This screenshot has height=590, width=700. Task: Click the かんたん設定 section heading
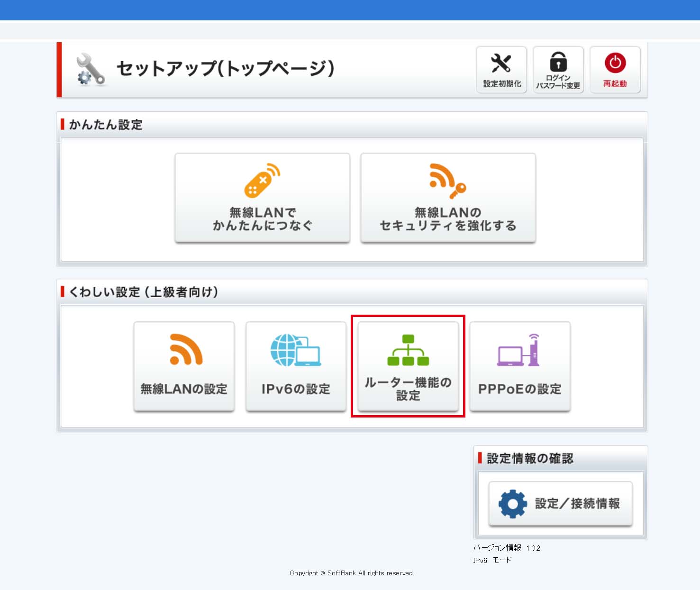click(x=106, y=125)
